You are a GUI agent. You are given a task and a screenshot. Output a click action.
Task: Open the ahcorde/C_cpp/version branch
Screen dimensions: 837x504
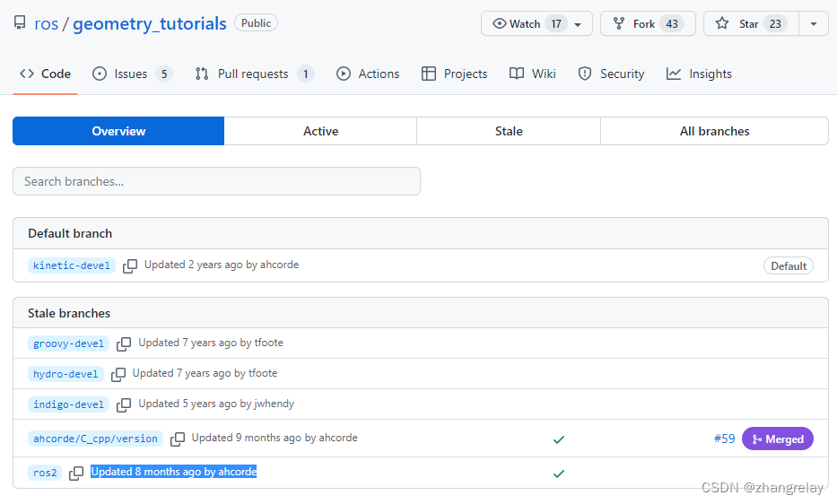coord(95,439)
